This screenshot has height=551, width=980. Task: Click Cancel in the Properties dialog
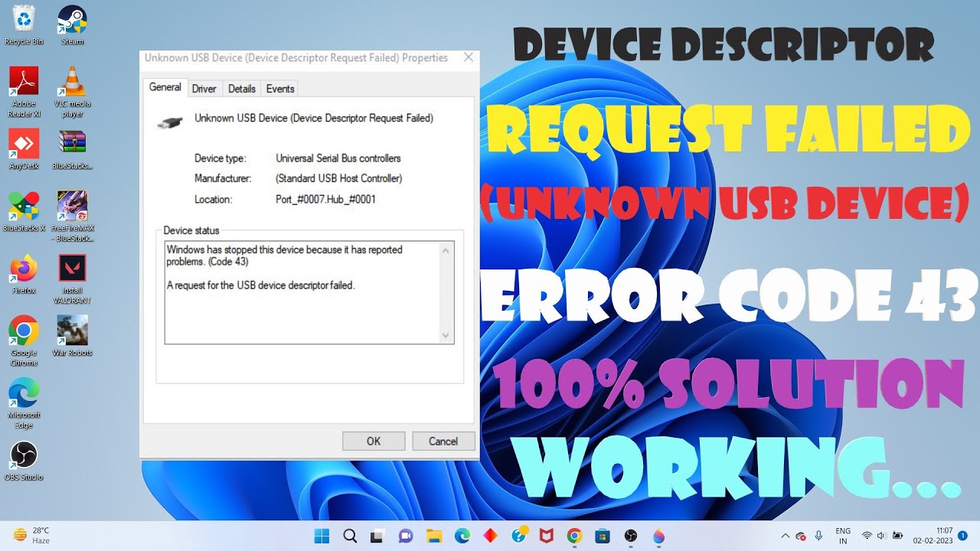point(443,441)
